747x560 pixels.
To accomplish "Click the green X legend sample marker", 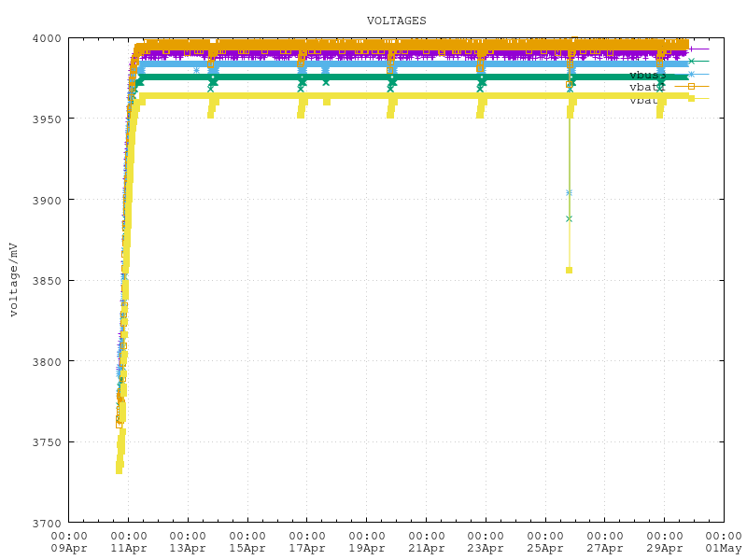I will tap(691, 61).
